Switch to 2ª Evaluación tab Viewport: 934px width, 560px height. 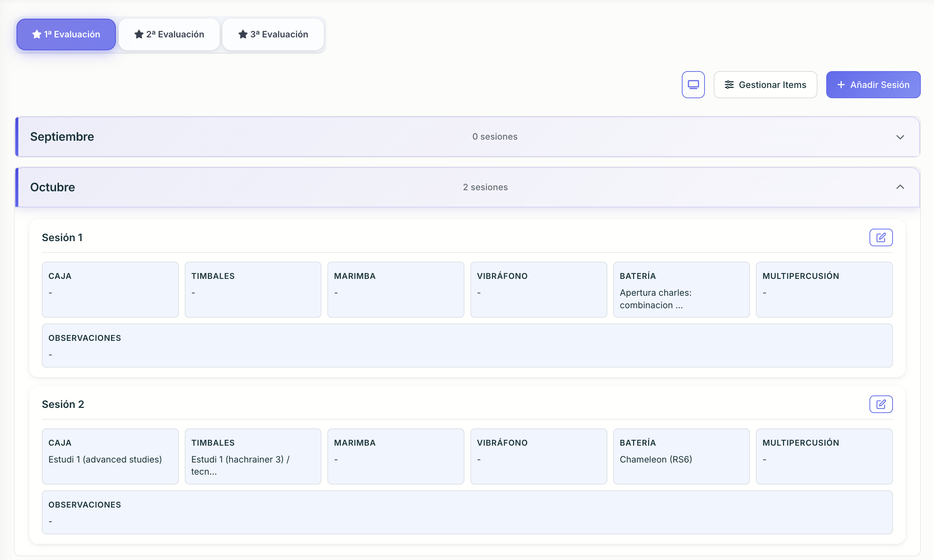[169, 34]
